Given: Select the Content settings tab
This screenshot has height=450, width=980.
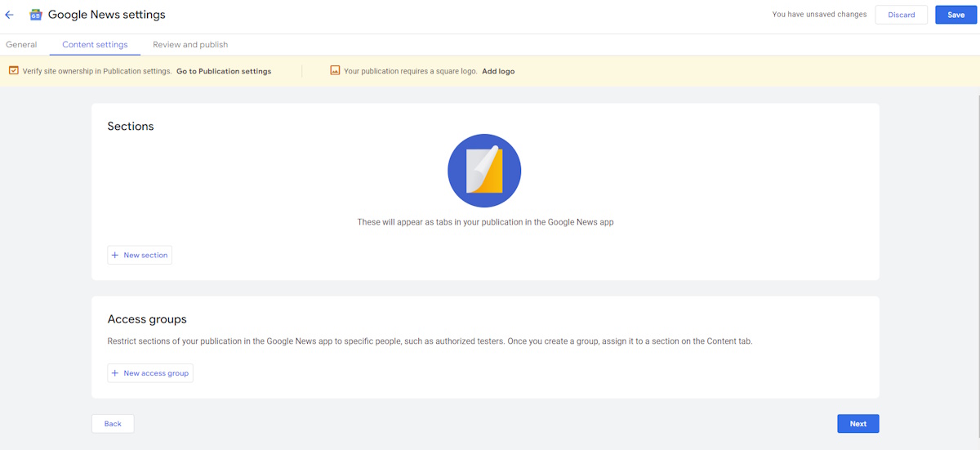Looking at the screenshot, I should [95, 45].
